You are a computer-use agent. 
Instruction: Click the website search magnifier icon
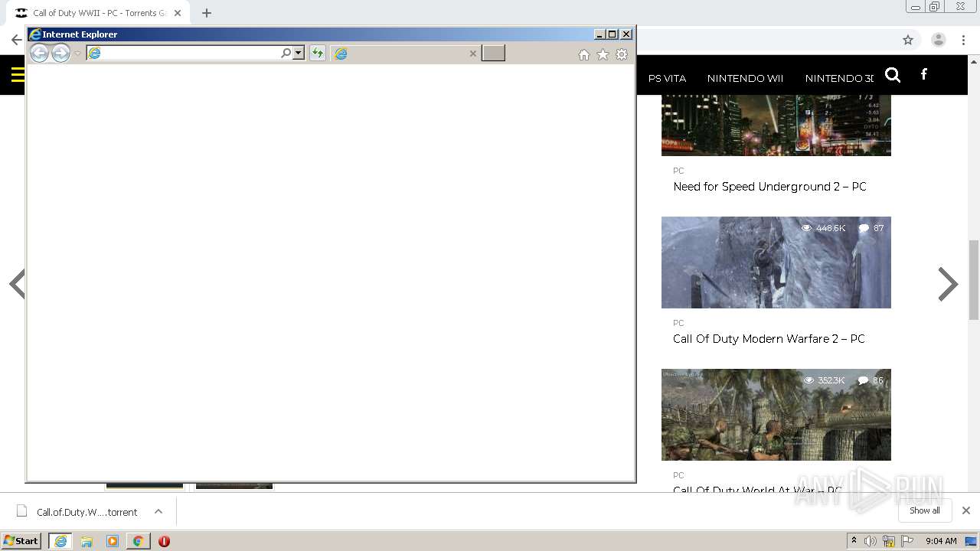(893, 74)
